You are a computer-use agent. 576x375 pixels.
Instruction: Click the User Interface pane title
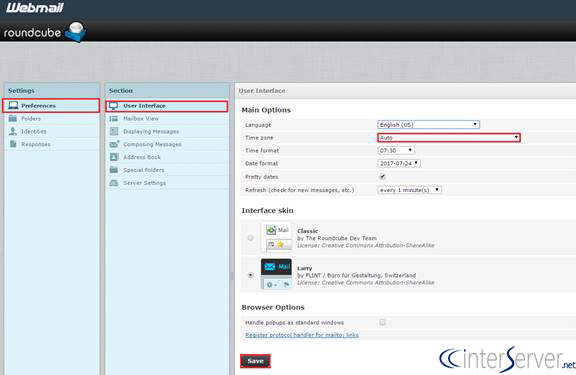click(x=262, y=90)
